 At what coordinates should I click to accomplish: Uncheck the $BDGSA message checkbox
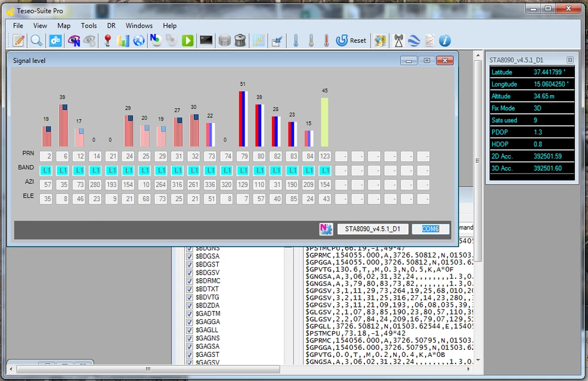pyautogui.click(x=190, y=256)
